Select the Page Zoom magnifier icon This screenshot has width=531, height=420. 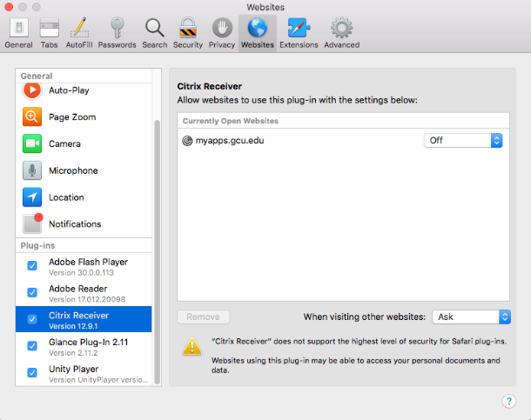32,117
